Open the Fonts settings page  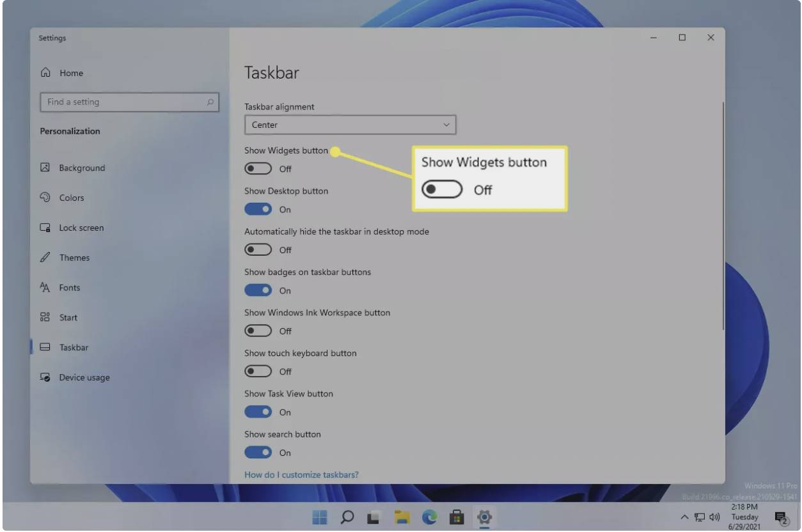[69, 288]
